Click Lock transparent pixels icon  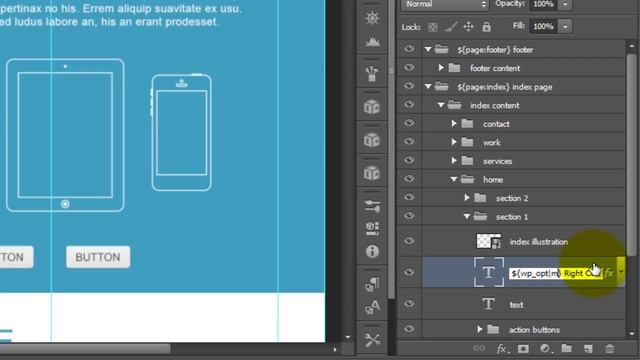point(433,27)
